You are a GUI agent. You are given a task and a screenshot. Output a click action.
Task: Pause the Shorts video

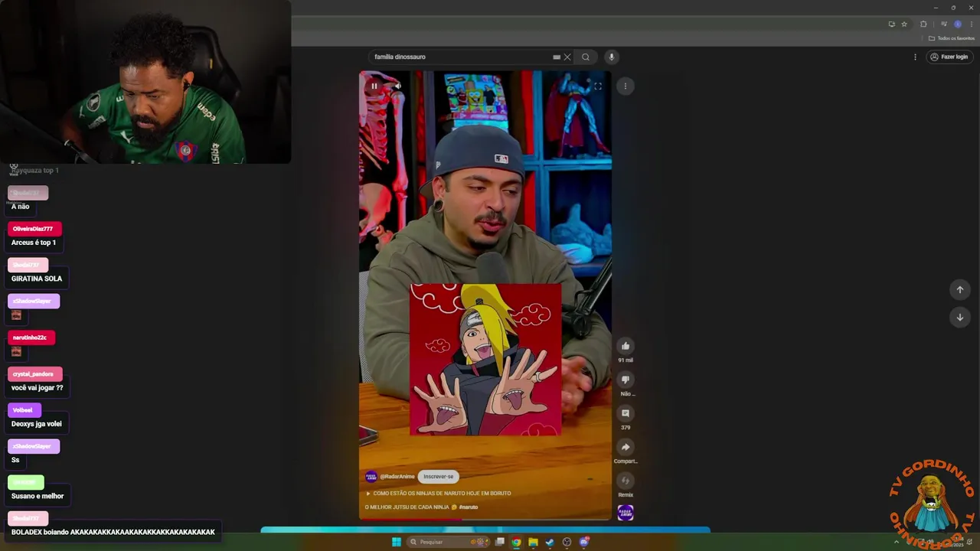374,86
